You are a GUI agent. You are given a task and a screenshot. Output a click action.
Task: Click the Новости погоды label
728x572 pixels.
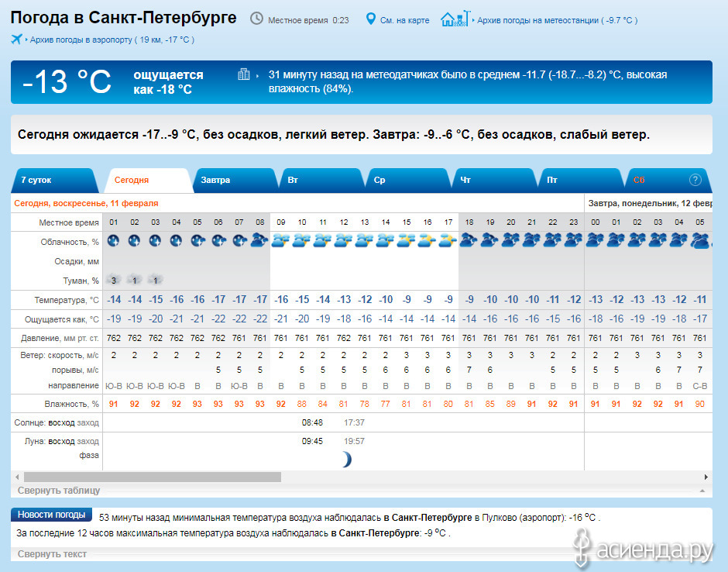(x=52, y=515)
